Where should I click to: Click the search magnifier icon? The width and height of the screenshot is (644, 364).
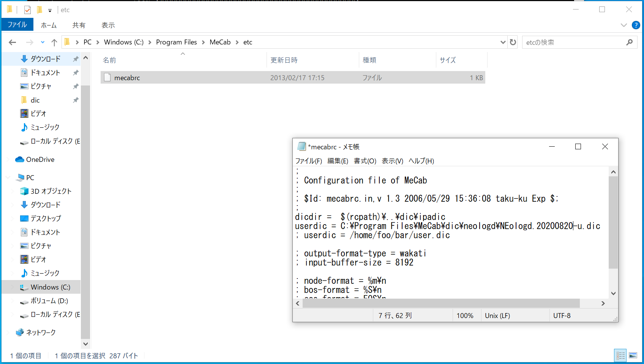(x=629, y=42)
